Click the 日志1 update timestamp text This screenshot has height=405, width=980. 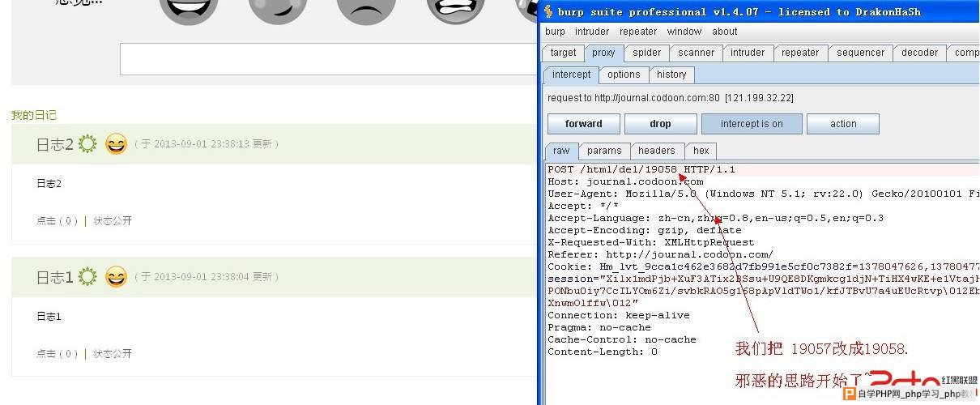coord(207,277)
